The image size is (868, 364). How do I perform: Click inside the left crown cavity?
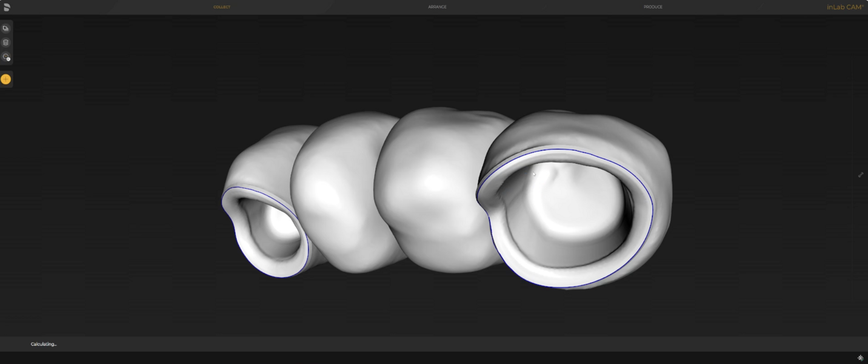pos(276,227)
